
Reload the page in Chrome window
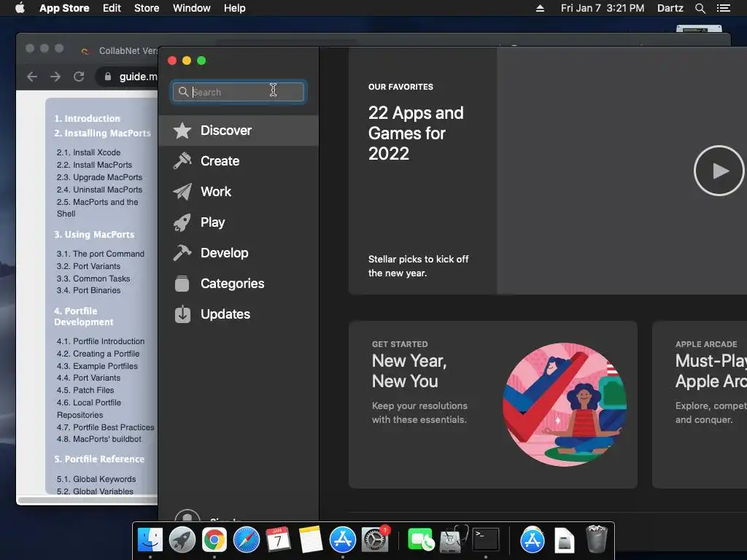[79, 77]
